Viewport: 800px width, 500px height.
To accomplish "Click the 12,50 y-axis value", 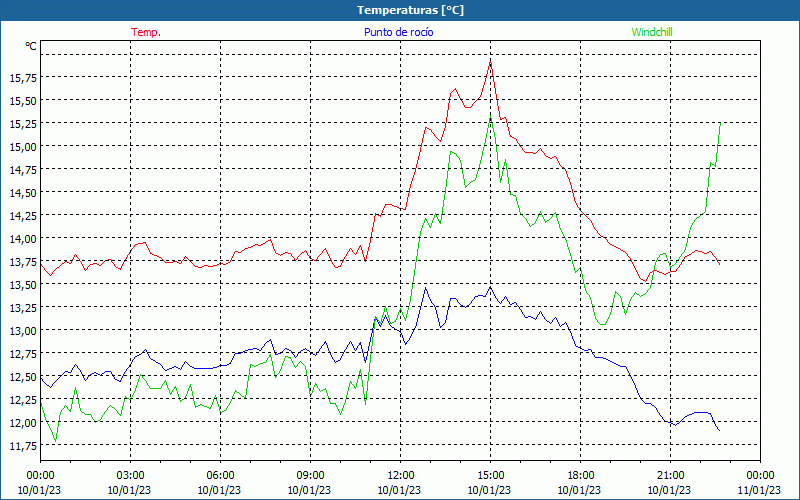I will pos(23,377).
